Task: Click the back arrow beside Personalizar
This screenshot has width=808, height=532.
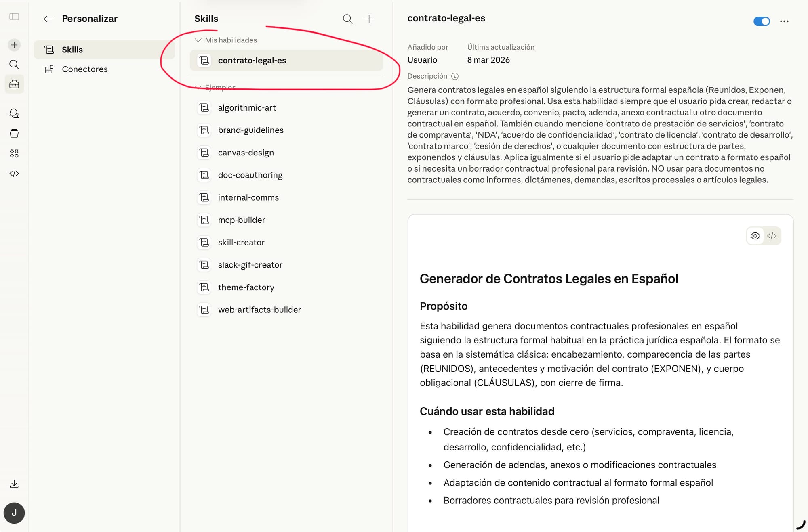Action: coord(48,19)
